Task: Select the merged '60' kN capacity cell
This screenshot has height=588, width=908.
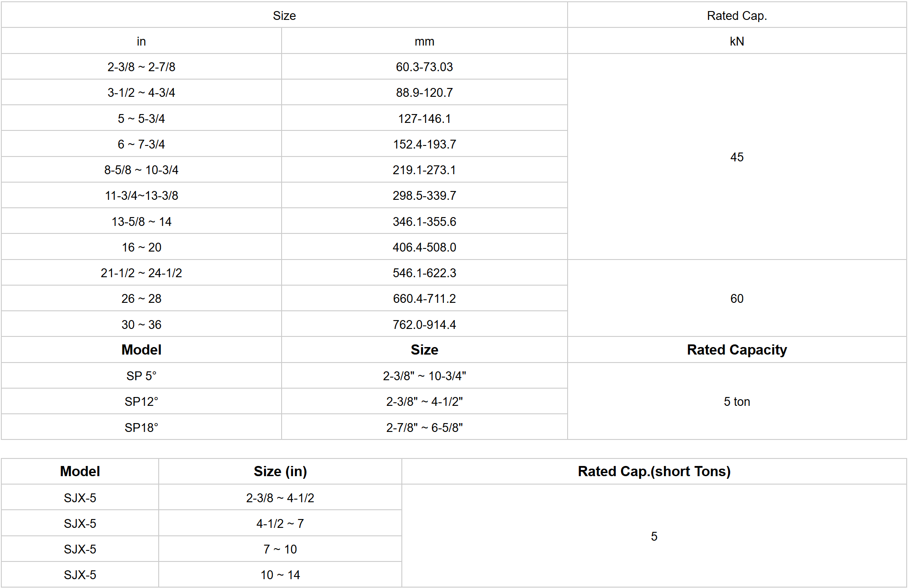Action: pyautogui.click(x=736, y=299)
